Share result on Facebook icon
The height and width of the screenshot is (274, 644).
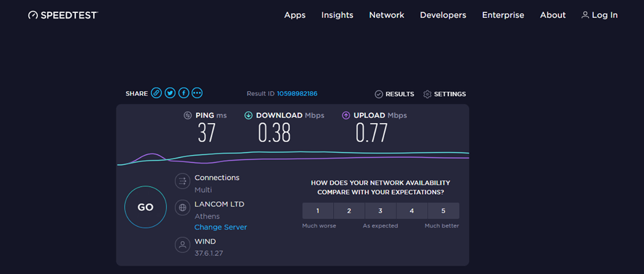[x=184, y=93]
